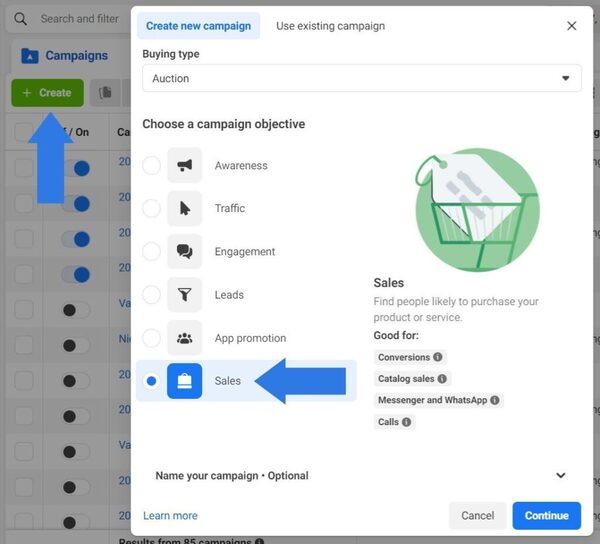
Task: Close the campaign dialog with the X
Action: pos(571,26)
